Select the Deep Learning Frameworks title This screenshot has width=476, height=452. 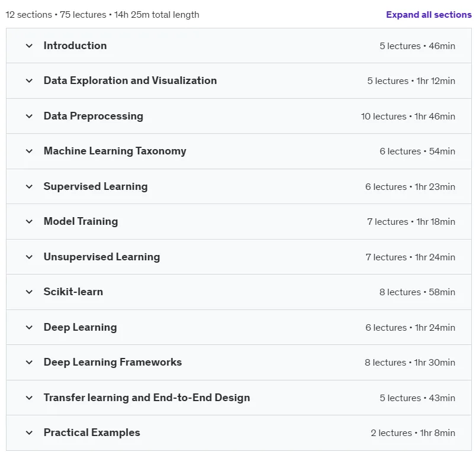[x=112, y=362]
